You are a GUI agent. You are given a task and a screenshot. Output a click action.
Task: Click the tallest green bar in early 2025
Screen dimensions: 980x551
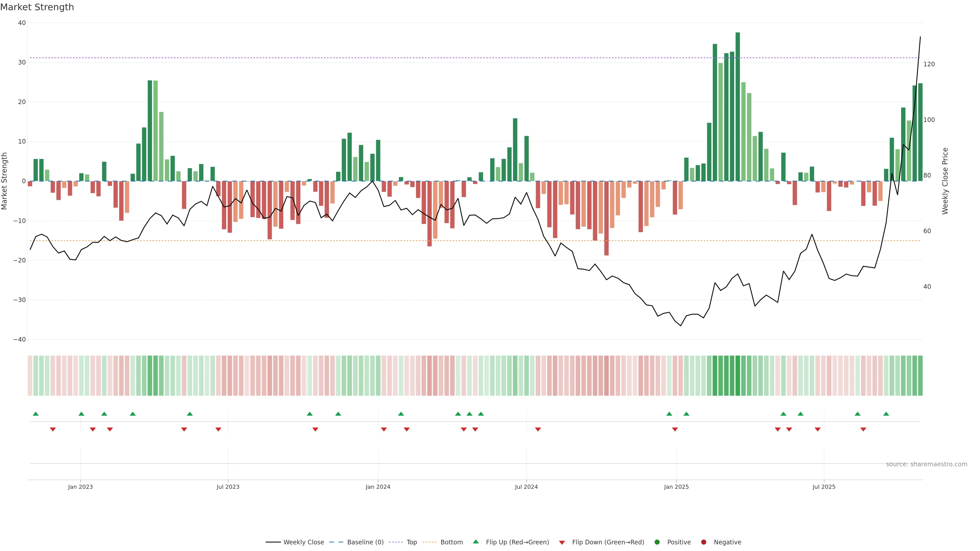coord(738,106)
